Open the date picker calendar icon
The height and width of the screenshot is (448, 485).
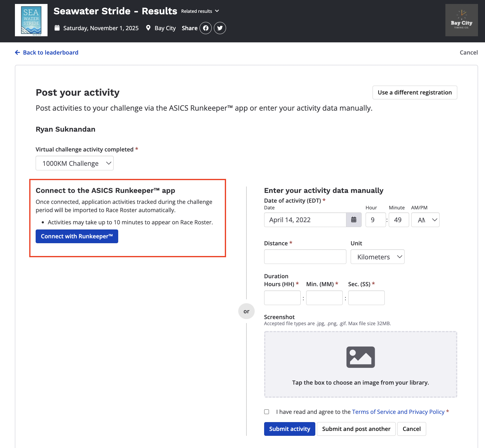354,220
